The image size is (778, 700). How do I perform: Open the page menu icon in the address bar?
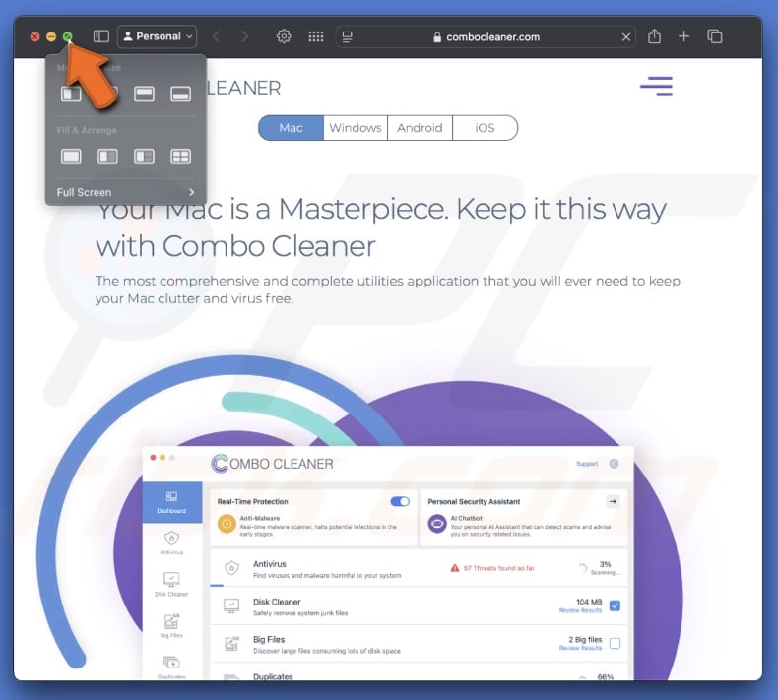(348, 36)
